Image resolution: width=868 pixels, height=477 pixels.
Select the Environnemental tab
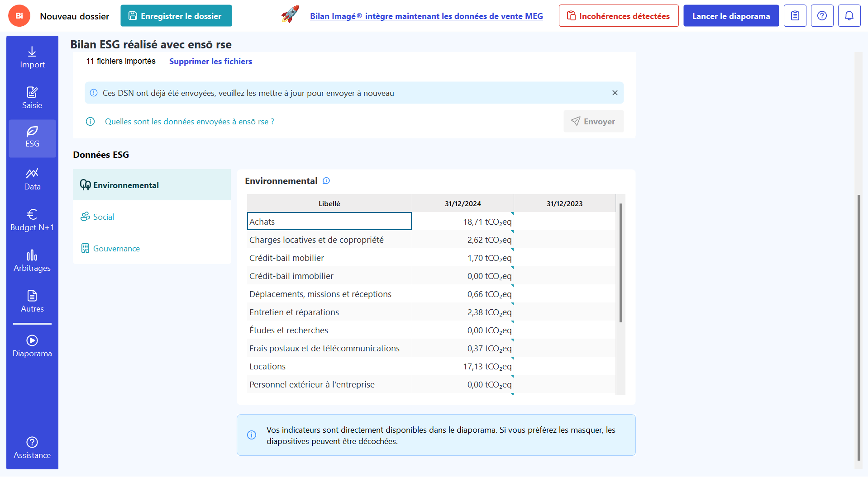point(126,185)
